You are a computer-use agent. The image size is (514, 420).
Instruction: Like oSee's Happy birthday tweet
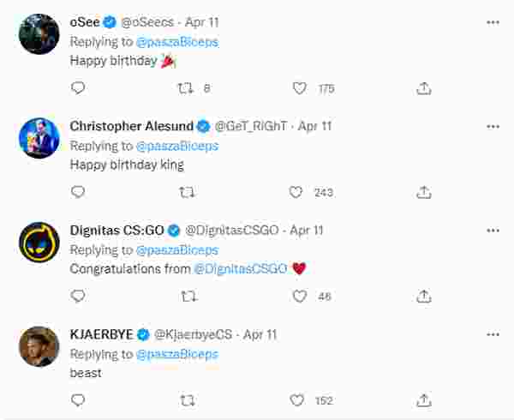tap(299, 88)
